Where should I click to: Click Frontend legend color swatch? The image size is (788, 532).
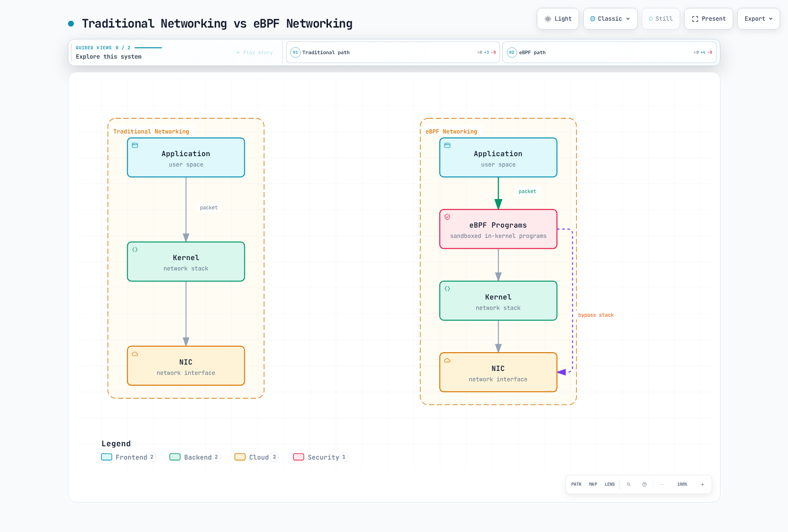pyautogui.click(x=106, y=457)
